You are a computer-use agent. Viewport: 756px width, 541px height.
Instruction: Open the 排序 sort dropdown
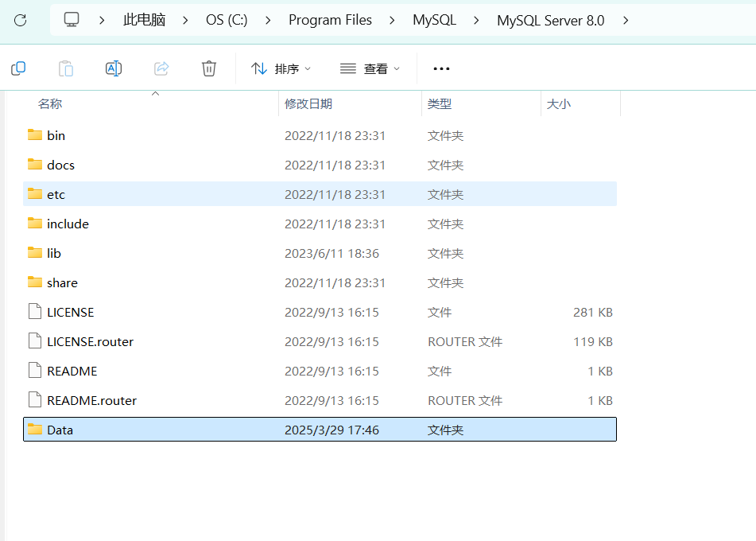pyautogui.click(x=281, y=69)
